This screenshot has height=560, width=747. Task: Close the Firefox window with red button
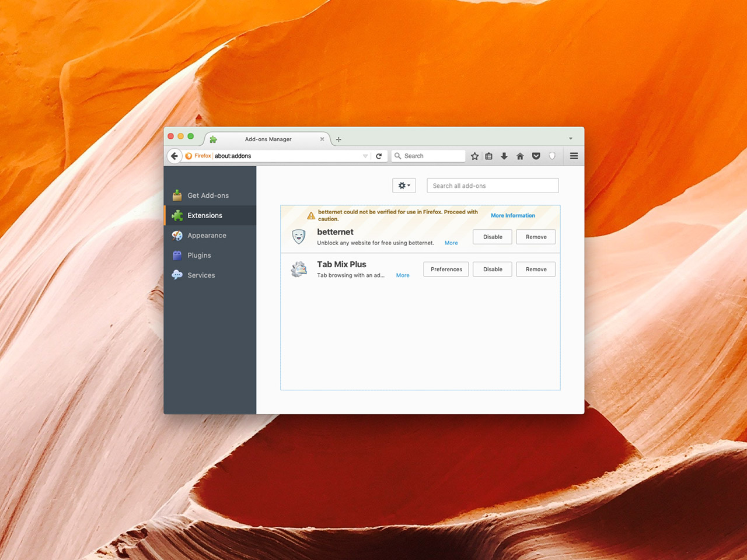[171, 136]
